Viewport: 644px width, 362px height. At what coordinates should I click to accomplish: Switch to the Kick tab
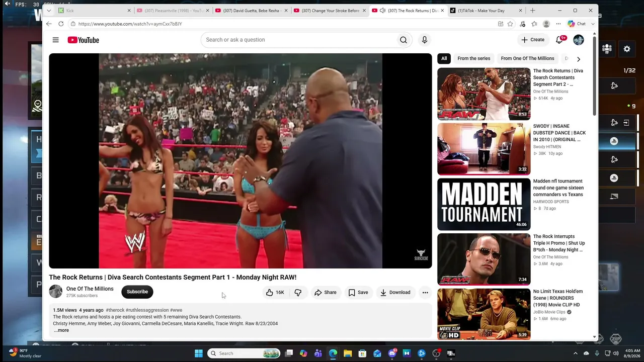95,11
